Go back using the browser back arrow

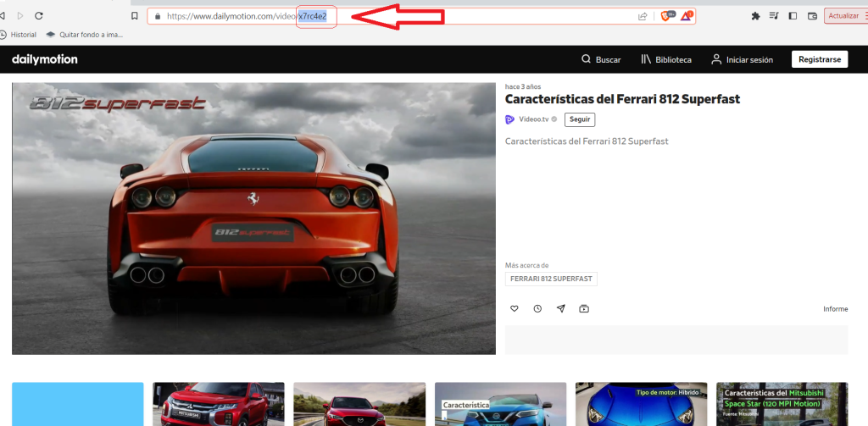(3, 16)
